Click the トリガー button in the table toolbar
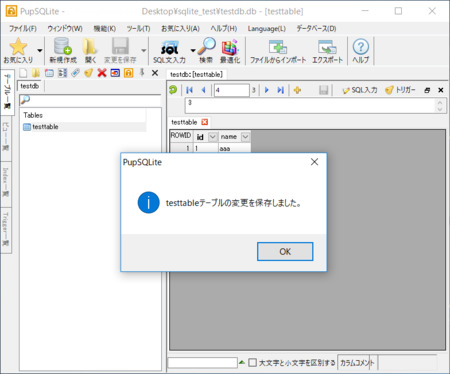Viewport: 450px width, 374px height. (400, 90)
